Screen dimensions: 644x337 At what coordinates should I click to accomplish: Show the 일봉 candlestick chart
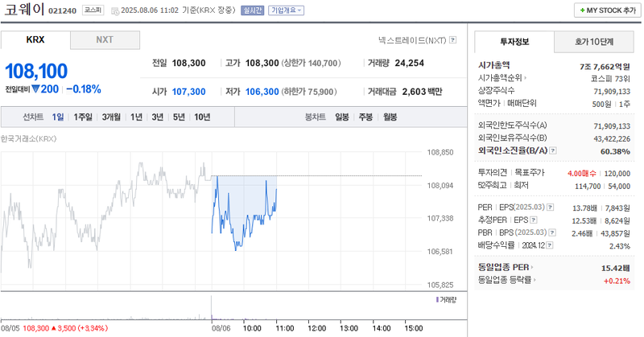tap(341, 117)
